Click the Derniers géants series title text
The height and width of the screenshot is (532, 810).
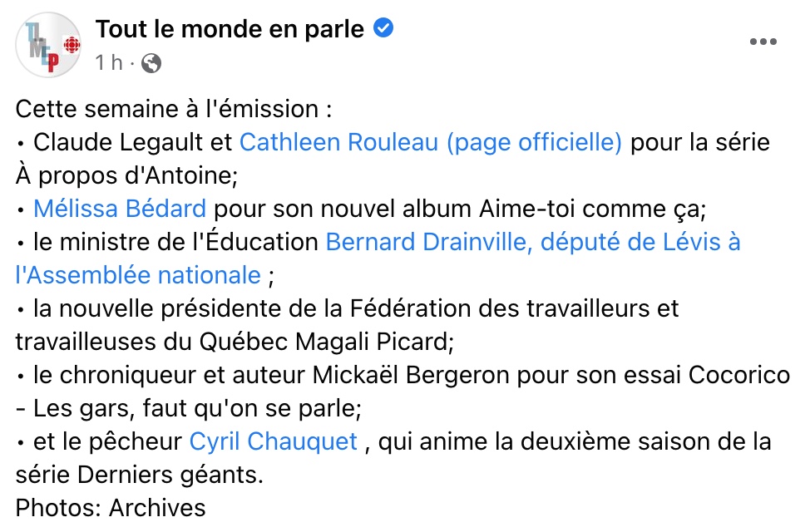(167, 475)
